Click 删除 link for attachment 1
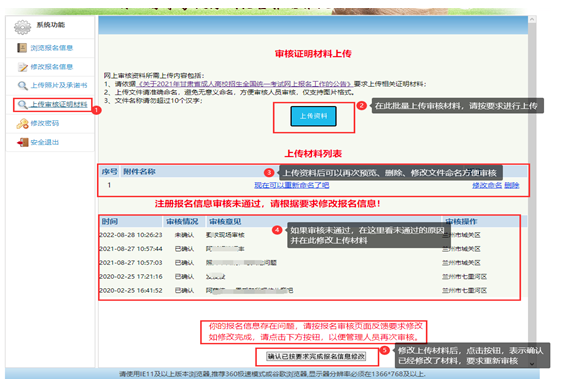The image size is (561, 391). point(512,185)
